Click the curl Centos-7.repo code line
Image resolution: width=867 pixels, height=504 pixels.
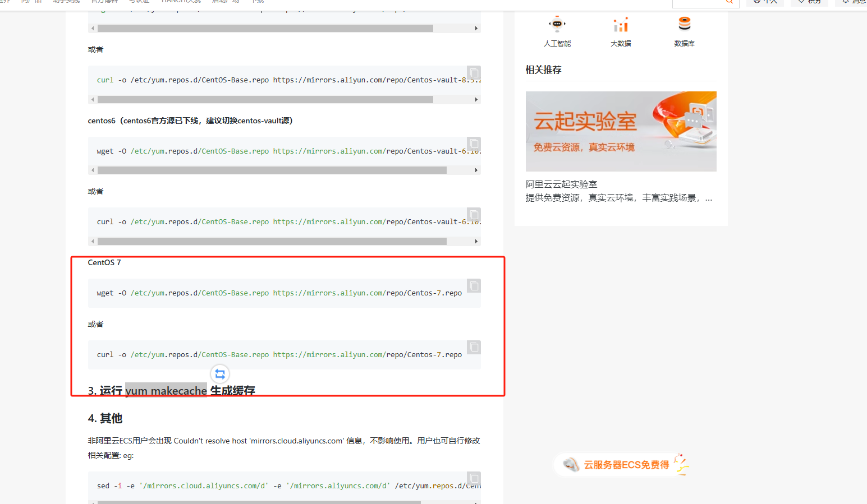pos(279,355)
